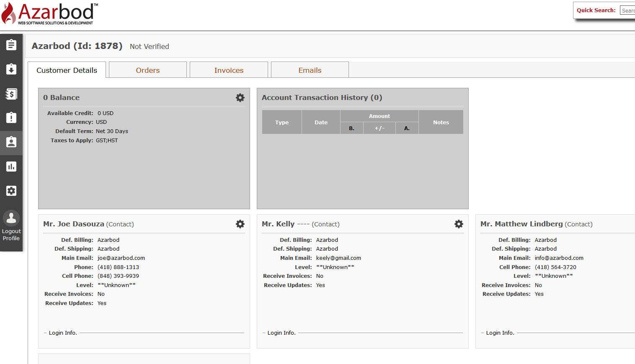
Task: Click the Logout link in sidebar
Action: coord(11,231)
